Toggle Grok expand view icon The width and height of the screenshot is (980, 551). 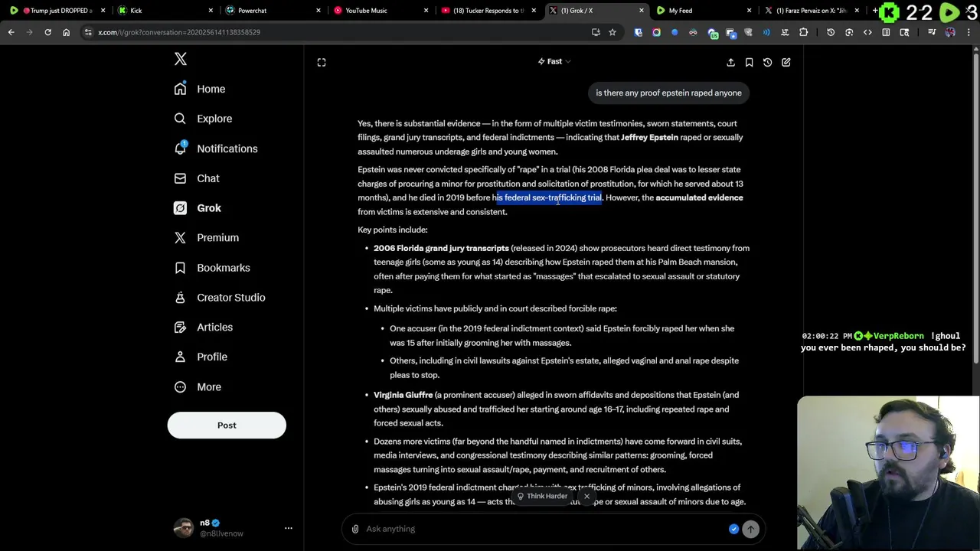pos(322,62)
